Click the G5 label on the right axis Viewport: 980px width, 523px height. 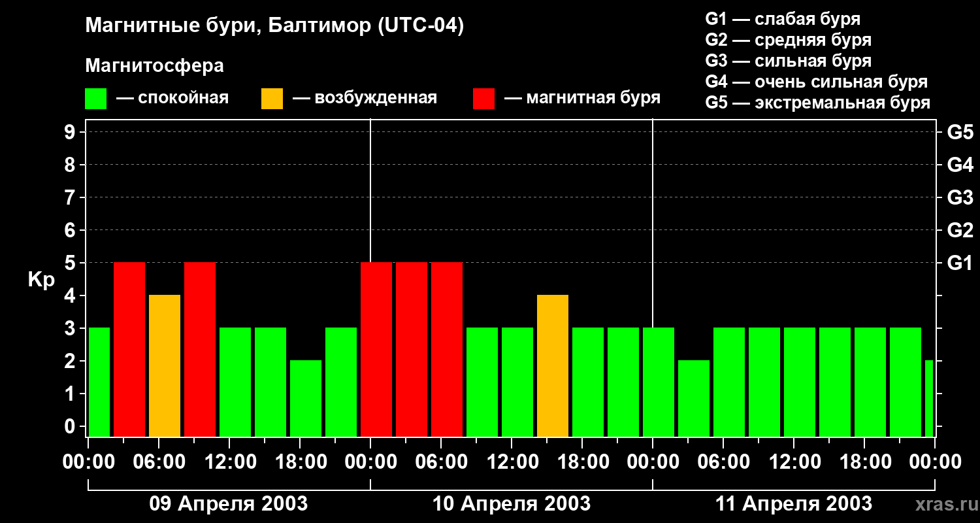tap(960, 133)
